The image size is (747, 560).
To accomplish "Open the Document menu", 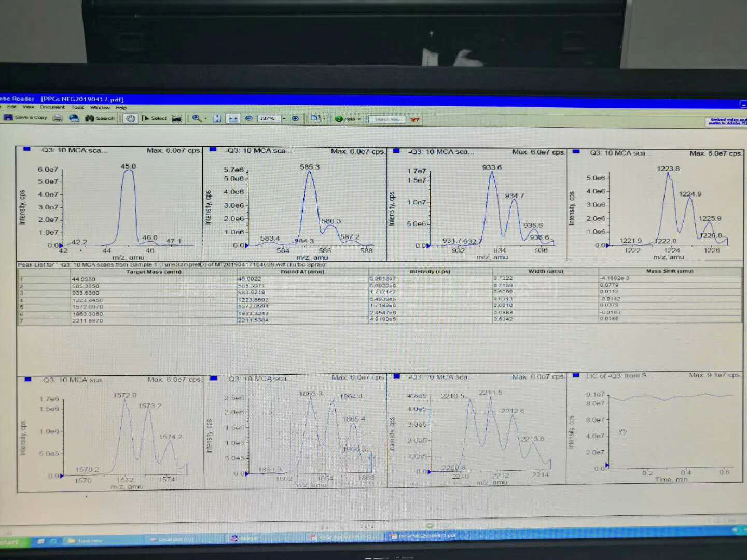I will (52, 107).
